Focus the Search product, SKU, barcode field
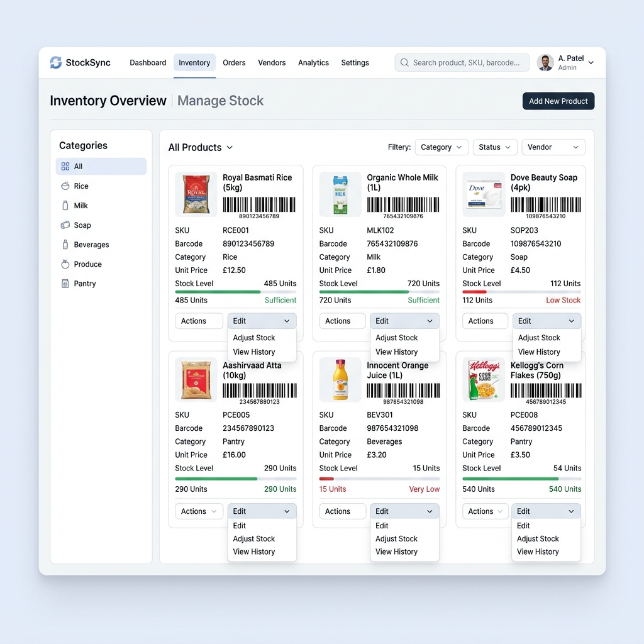 (x=462, y=62)
